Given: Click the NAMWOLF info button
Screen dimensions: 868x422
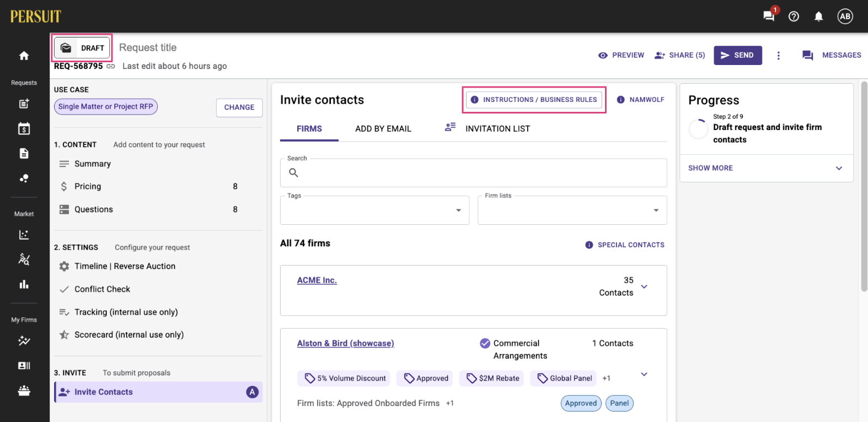Looking at the screenshot, I should click(640, 100).
